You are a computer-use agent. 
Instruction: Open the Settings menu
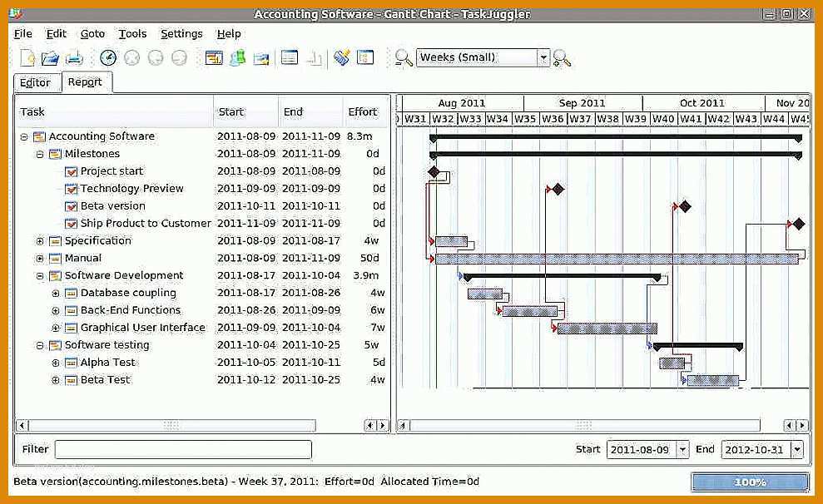[x=181, y=33]
